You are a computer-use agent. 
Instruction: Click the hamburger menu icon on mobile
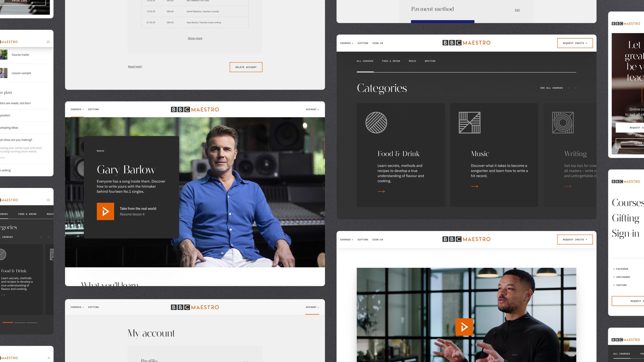[48, 42]
